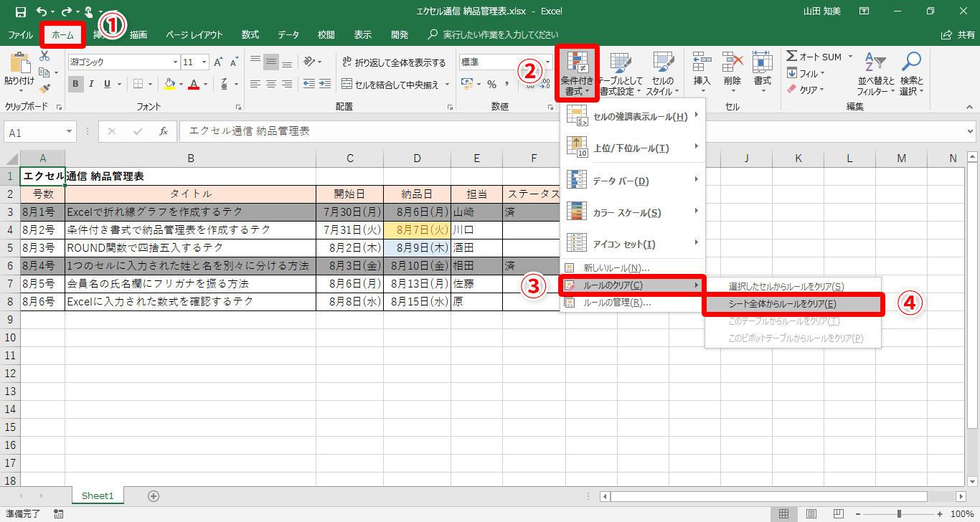Open セルの強調表示ルール submenu
Screen dimensions: 980x522
click(x=632, y=116)
